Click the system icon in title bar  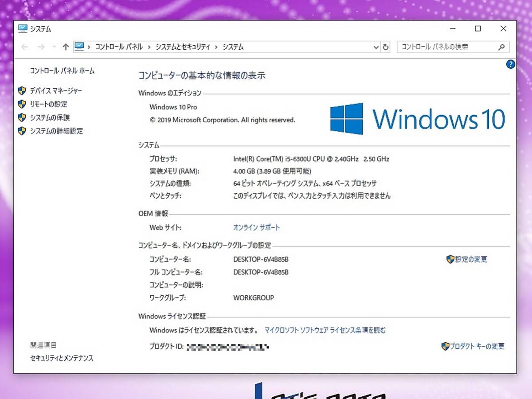pos(23,29)
